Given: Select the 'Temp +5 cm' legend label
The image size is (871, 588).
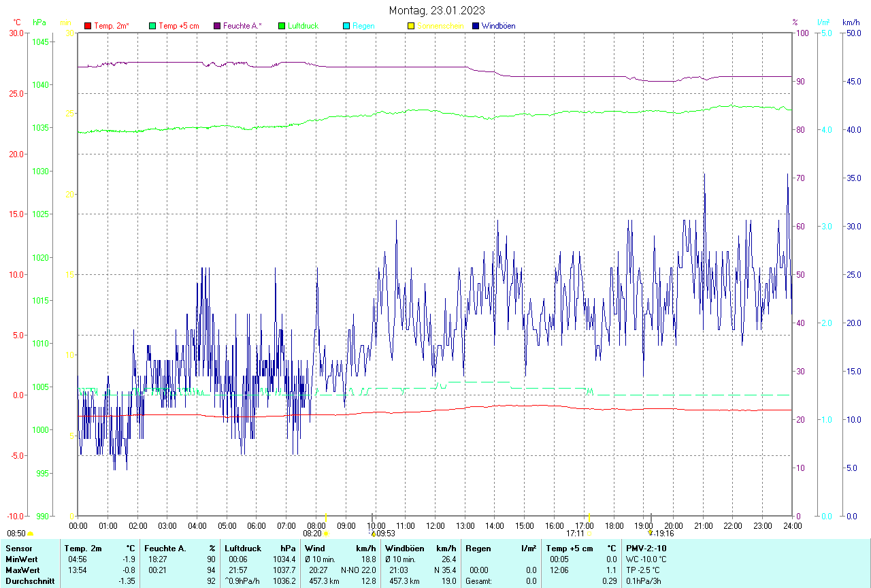Looking at the screenshot, I should (179, 26).
